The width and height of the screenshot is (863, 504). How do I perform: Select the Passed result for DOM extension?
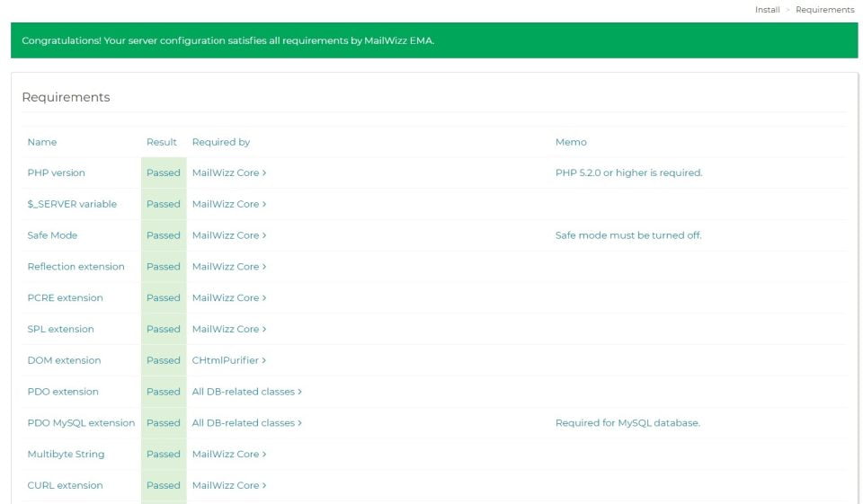point(164,360)
